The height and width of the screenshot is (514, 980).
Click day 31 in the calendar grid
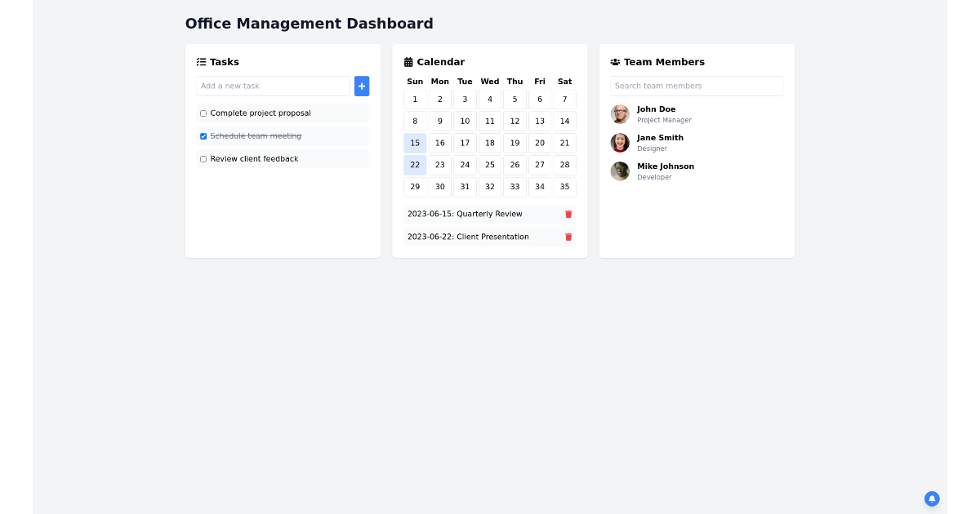[x=465, y=186]
